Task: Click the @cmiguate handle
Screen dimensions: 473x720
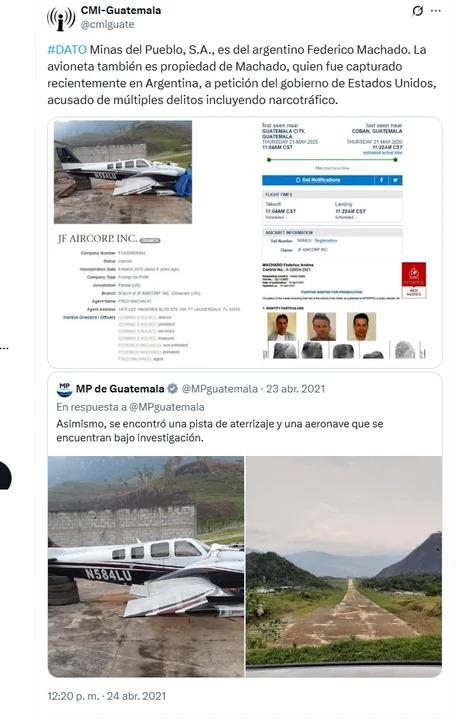Action: [107, 24]
